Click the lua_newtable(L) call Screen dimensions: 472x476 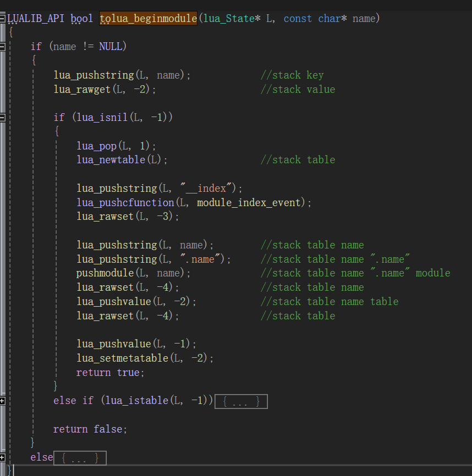coord(122,160)
